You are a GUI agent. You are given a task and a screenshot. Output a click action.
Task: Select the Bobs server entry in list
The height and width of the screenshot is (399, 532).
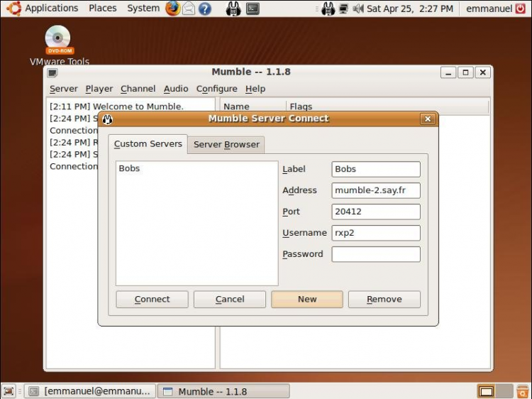pos(196,168)
